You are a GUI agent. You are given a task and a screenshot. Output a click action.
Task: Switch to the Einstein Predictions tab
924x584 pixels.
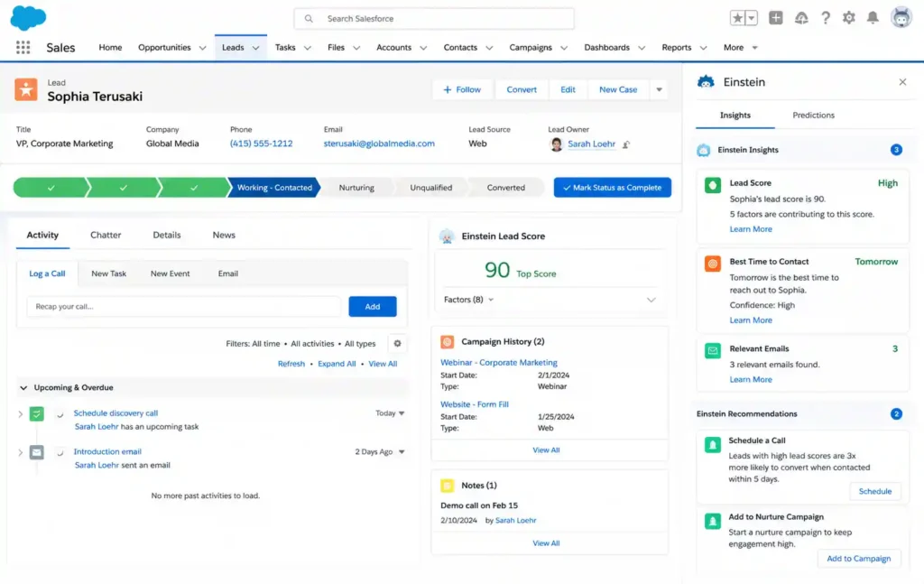(813, 115)
